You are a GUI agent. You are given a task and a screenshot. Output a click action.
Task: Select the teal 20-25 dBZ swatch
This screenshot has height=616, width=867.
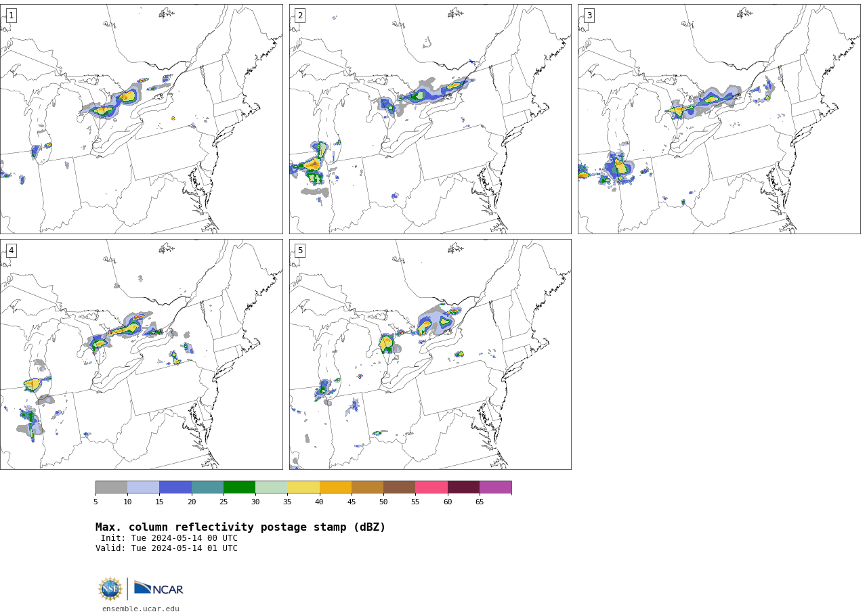(207, 487)
